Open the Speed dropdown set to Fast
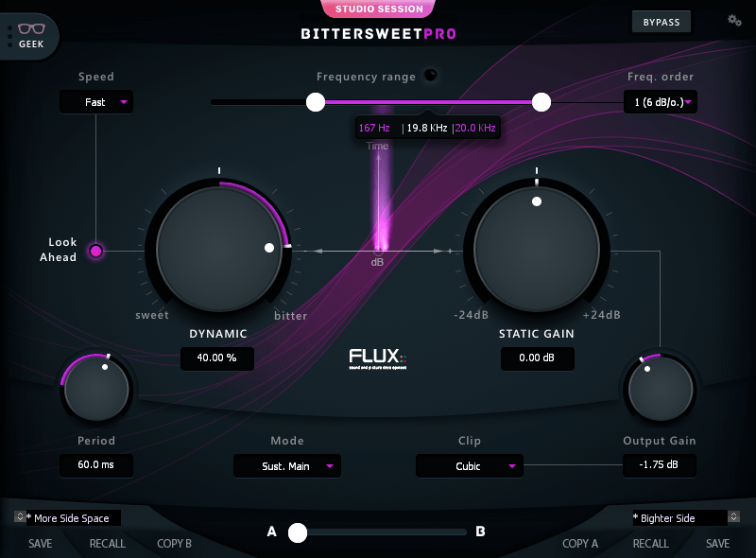756x558 pixels. (x=96, y=102)
